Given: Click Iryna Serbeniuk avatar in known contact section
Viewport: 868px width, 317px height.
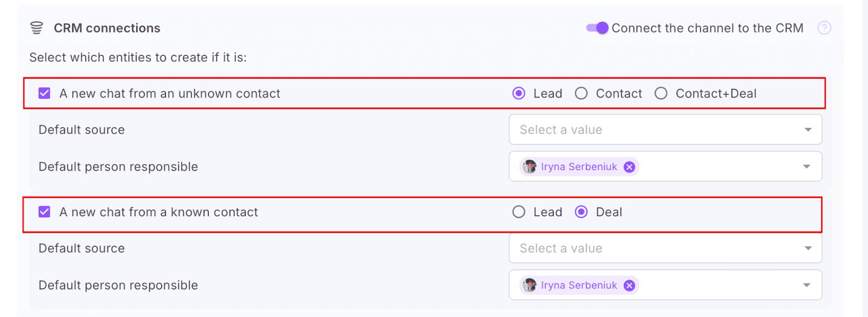Looking at the screenshot, I should (x=529, y=286).
